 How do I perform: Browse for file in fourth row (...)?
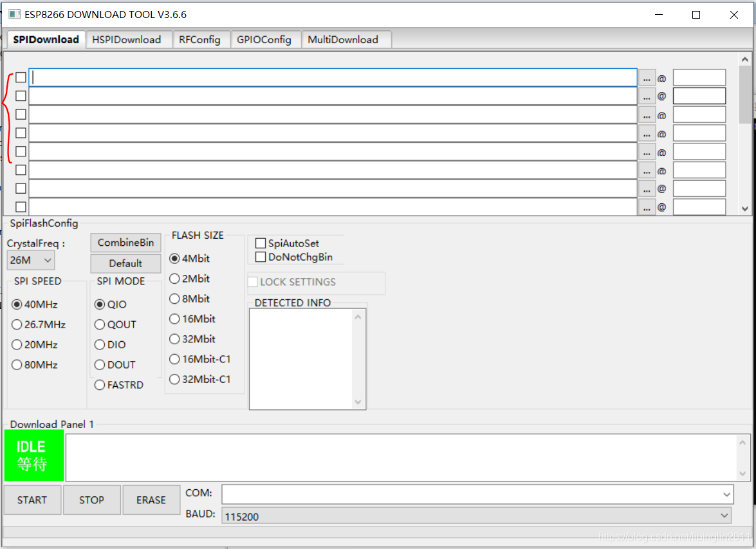647,133
